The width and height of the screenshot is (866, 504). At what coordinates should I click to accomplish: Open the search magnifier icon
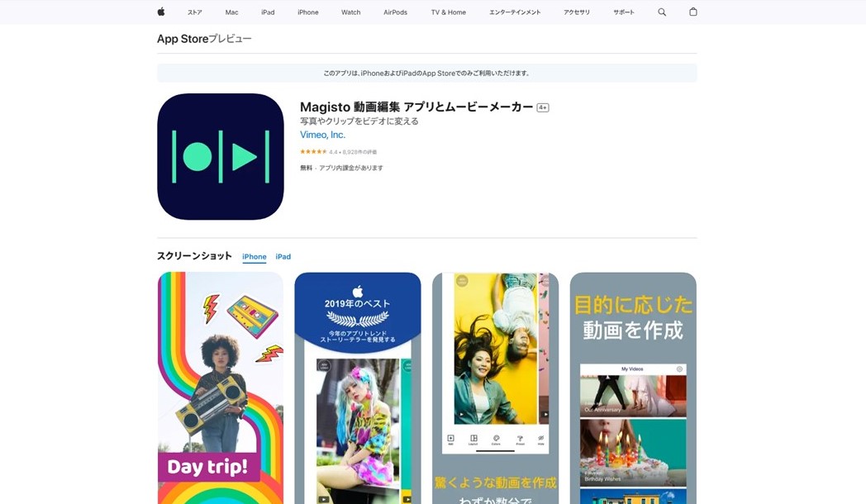click(x=662, y=12)
